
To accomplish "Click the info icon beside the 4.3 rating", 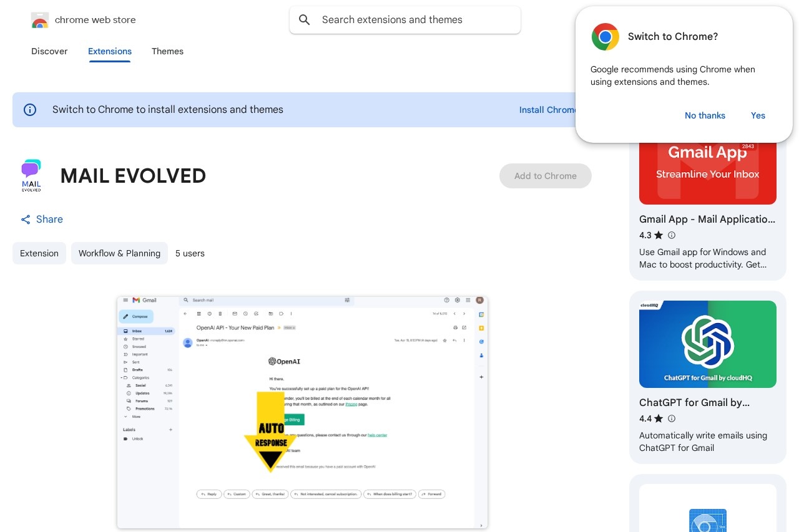I will pos(672,235).
